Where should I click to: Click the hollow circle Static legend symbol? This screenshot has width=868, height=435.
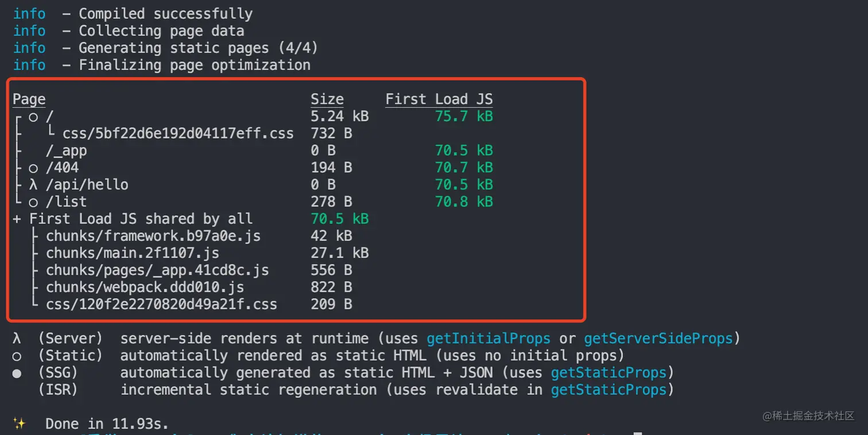[17, 356]
